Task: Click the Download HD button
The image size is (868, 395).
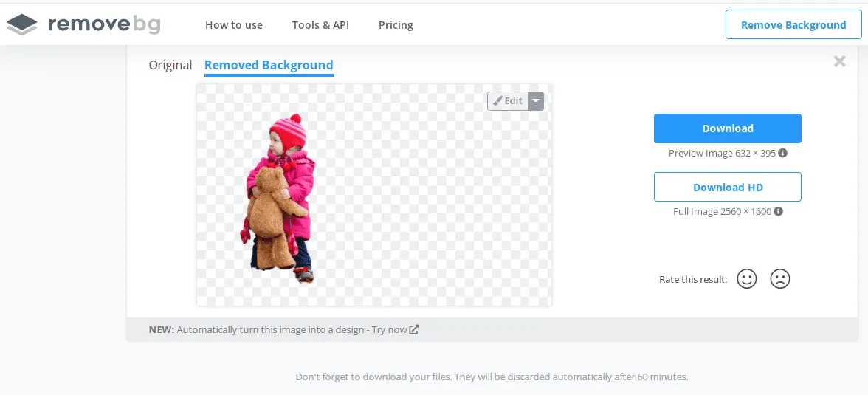Action: (728, 188)
